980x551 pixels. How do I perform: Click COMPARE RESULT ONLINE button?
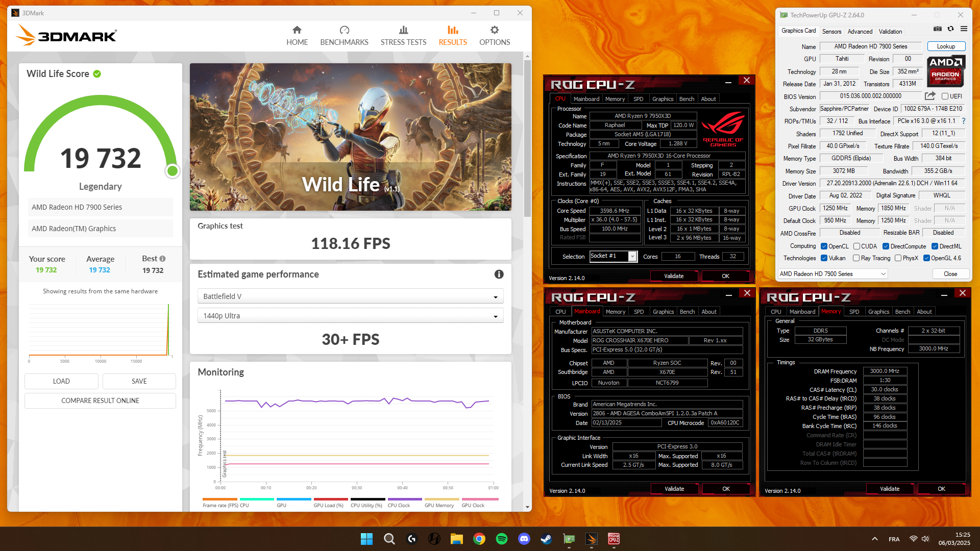100,400
